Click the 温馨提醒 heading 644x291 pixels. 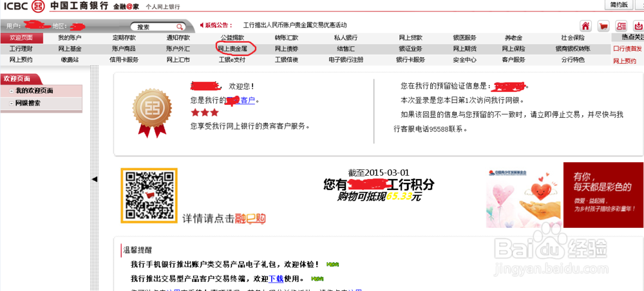click(138, 250)
